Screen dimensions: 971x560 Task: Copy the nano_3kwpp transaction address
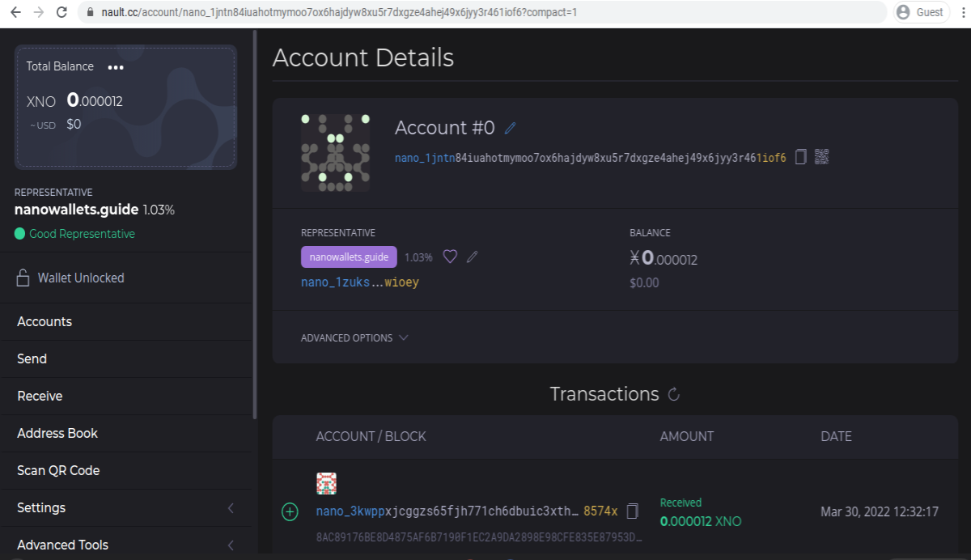click(633, 511)
